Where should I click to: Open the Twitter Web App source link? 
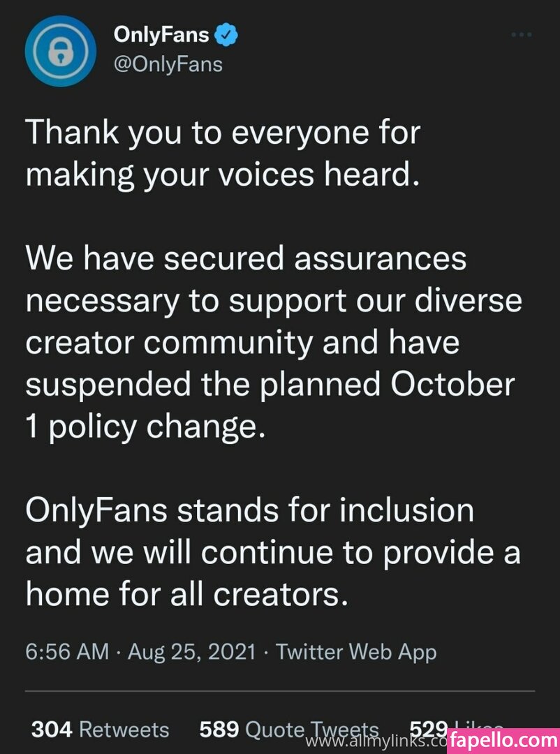pyautogui.click(x=356, y=652)
